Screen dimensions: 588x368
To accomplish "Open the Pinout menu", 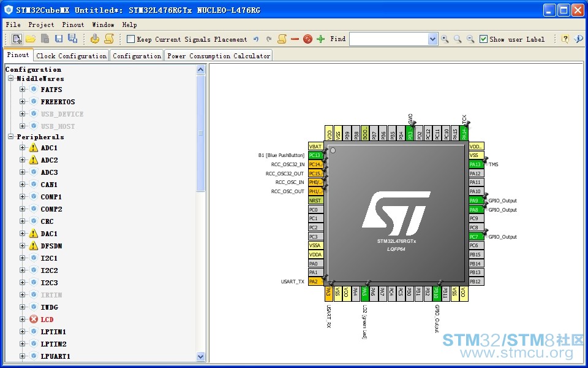I will tap(73, 25).
